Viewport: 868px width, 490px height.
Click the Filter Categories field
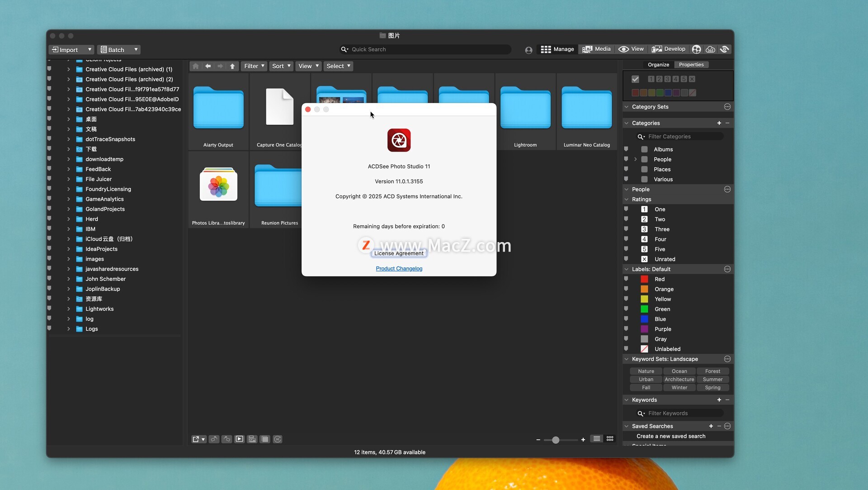point(679,137)
